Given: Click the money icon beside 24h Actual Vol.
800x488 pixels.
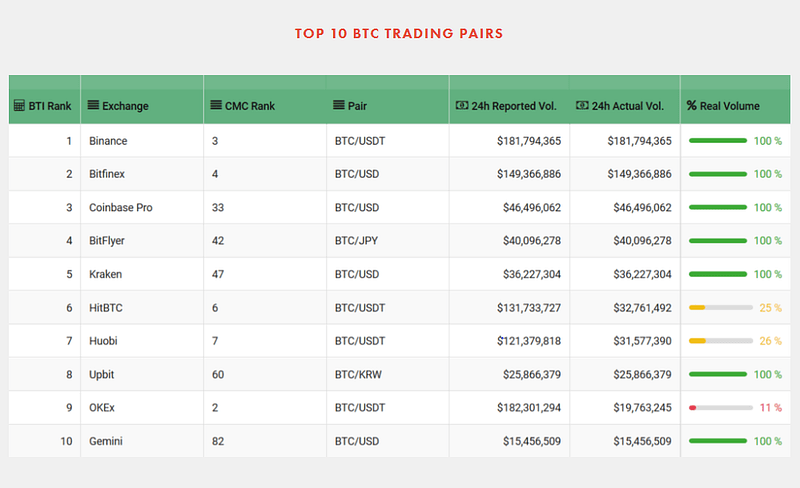Looking at the screenshot, I should click(582, 105).
